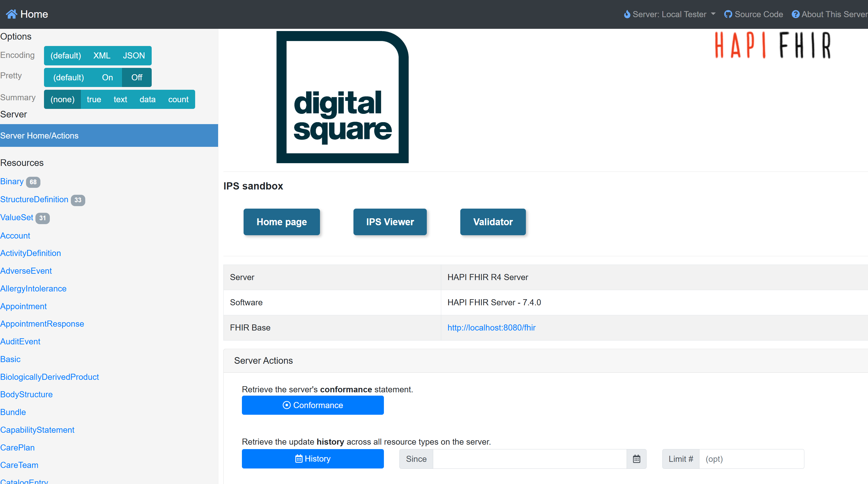Image resolution: width=868 pixels, height=484 pixels.
Task: Click the 'IPS sandbox' heading
Action: click(x=253, y=186)
